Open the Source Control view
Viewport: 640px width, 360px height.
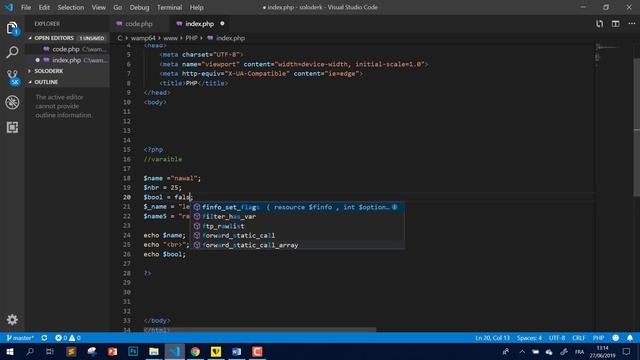[x=12, y=78]
